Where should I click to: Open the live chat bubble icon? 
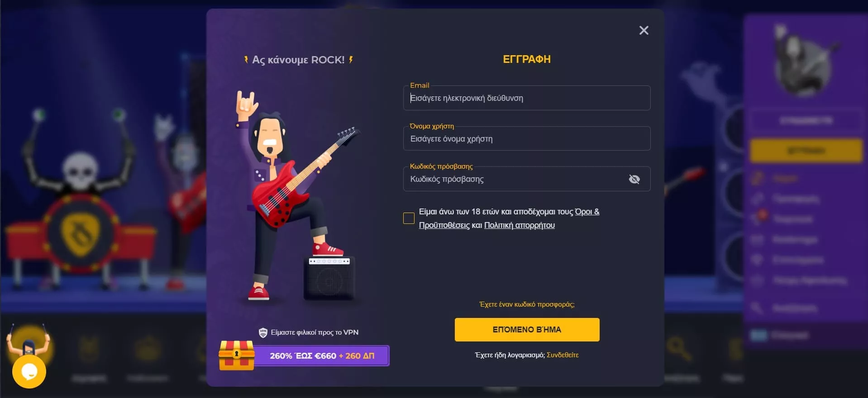(29, 371)
